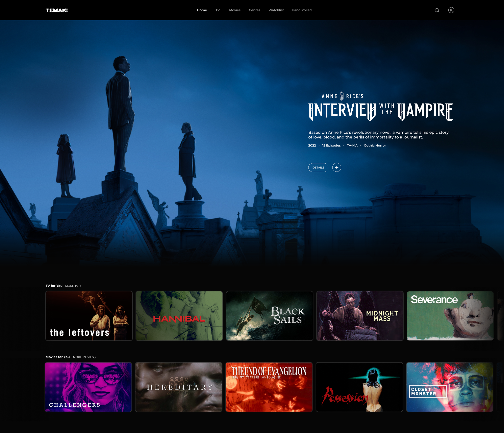Click the 'TV for You' heading
This screenshot has height=433, width=504.
(x=54, y=286)
